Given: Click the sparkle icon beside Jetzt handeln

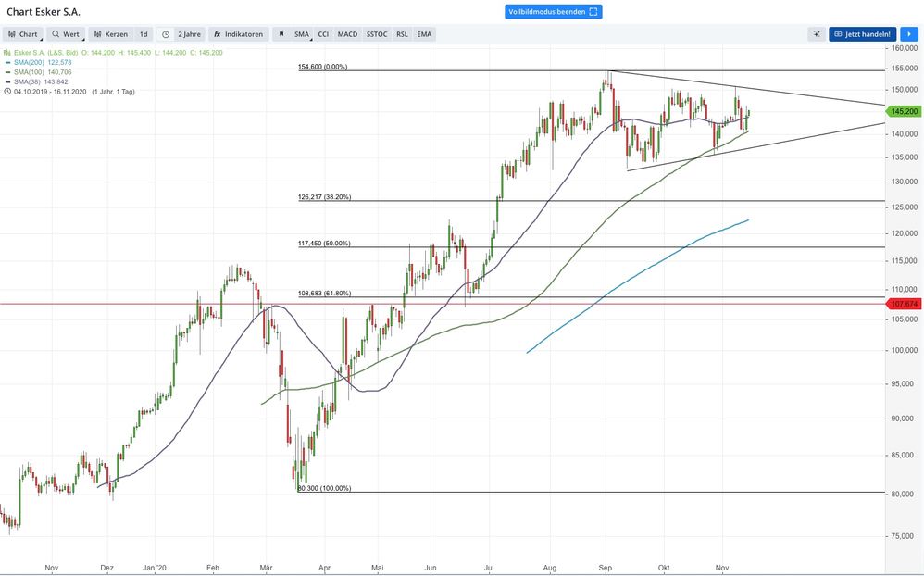Looking at the screenshot, I should (x=816, y=34).
